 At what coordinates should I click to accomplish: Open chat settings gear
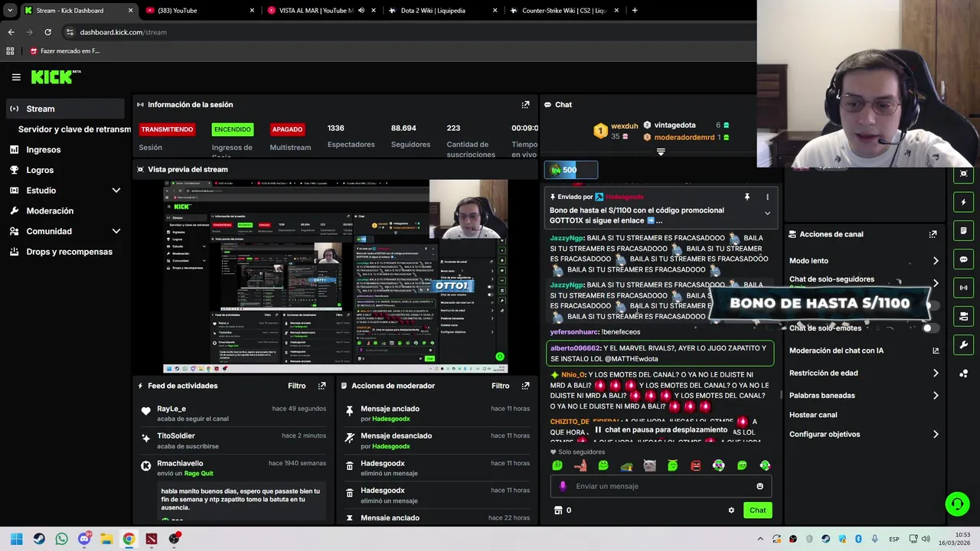731,510
